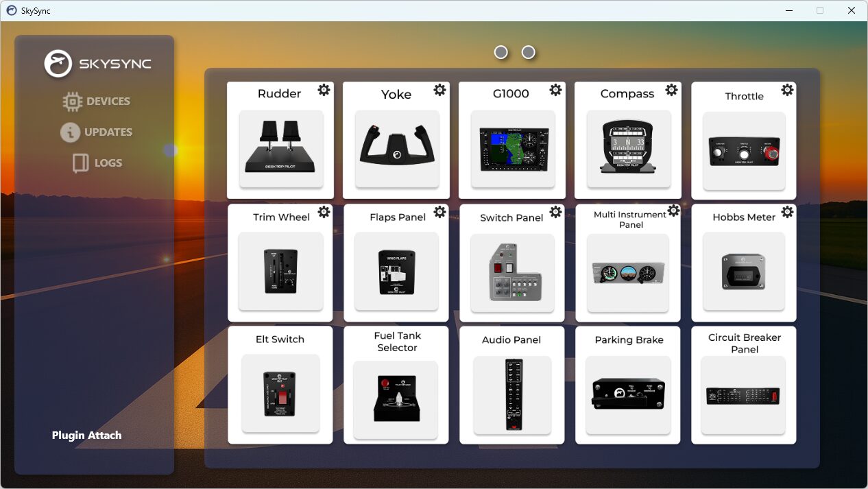Viewport: 868px width, 489px height.
Task: Click the G1000 gear icon
Action: click(555, 90)
